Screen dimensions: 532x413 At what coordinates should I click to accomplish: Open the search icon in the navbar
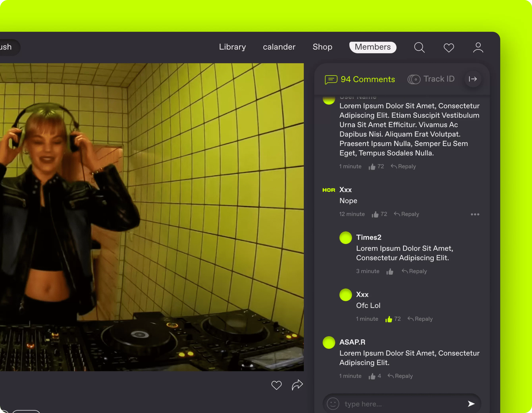pos(419,47)
